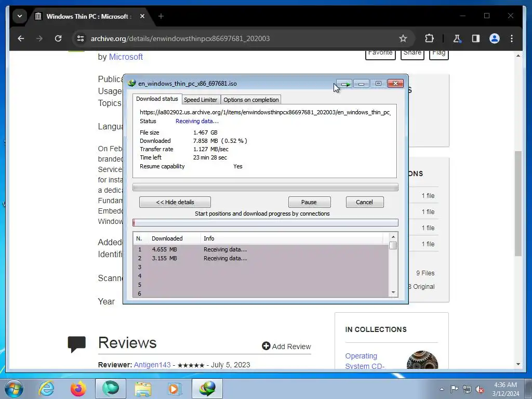The width and height of the screenshot is (532, 399).
Task: Click taskbar clock 4:36 AM
Action: 506,385
